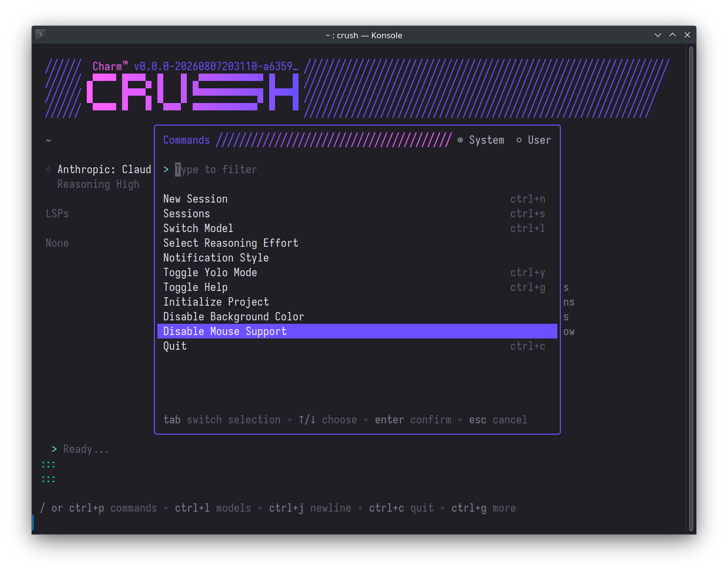Click the LSPs sidebar heading
This screenshot has width=728, height=572.
click(x=57, y=214)
